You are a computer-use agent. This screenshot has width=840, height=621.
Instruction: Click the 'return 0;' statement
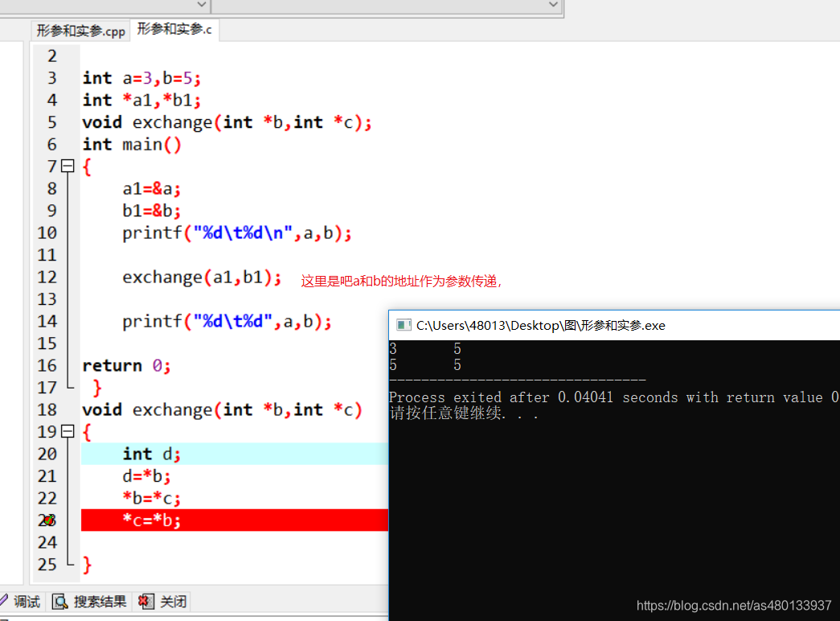coord(126,366)
